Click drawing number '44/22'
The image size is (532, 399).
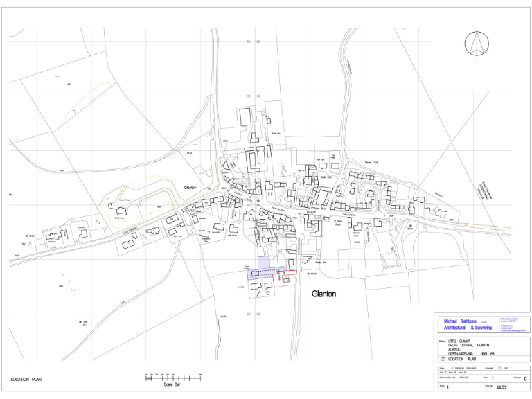pyautogui.click(x=502, y=387)
